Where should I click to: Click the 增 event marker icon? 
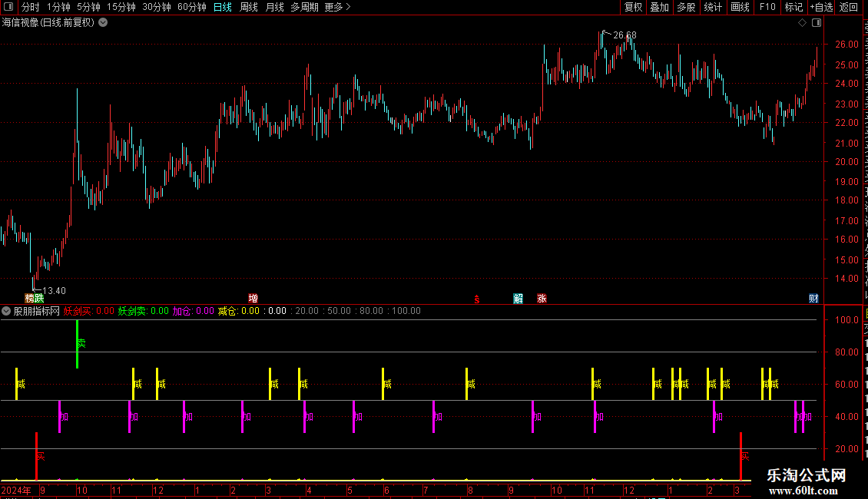(x=253, y=299)
